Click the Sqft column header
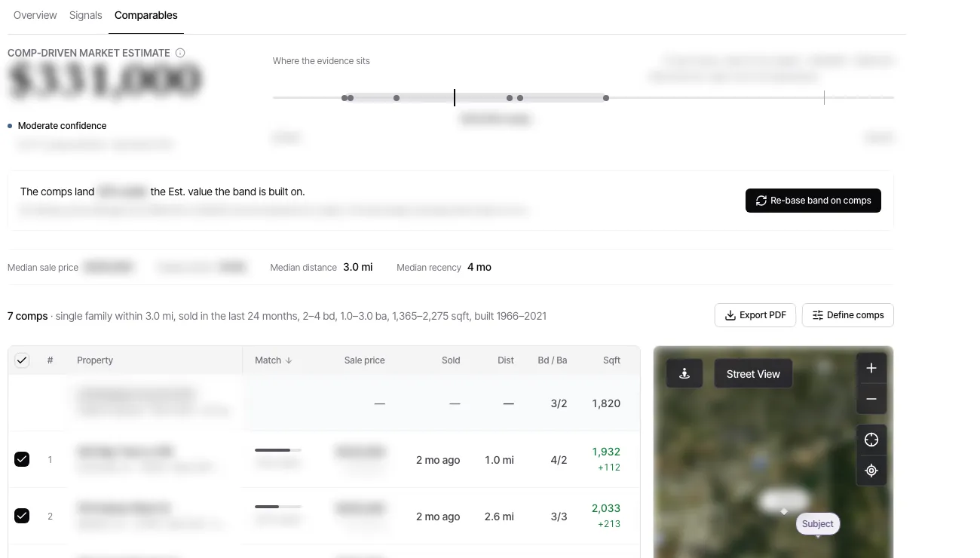980x558 pixels. tap(612, 360)
